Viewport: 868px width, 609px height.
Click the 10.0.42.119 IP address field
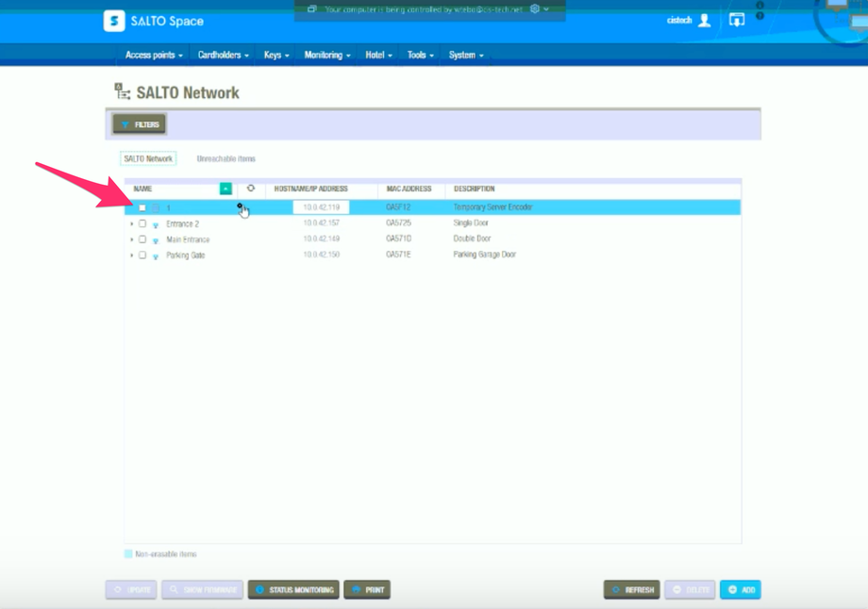click(x=321, y=207)
